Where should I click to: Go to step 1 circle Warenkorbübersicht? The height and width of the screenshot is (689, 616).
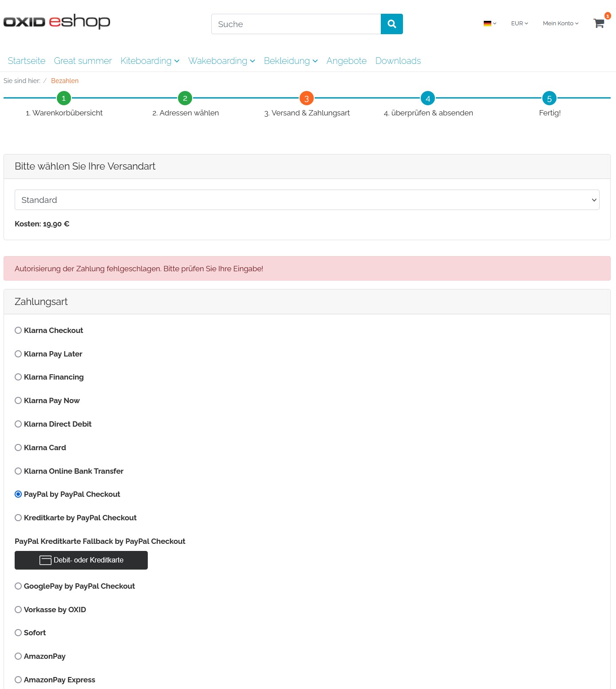64,98
